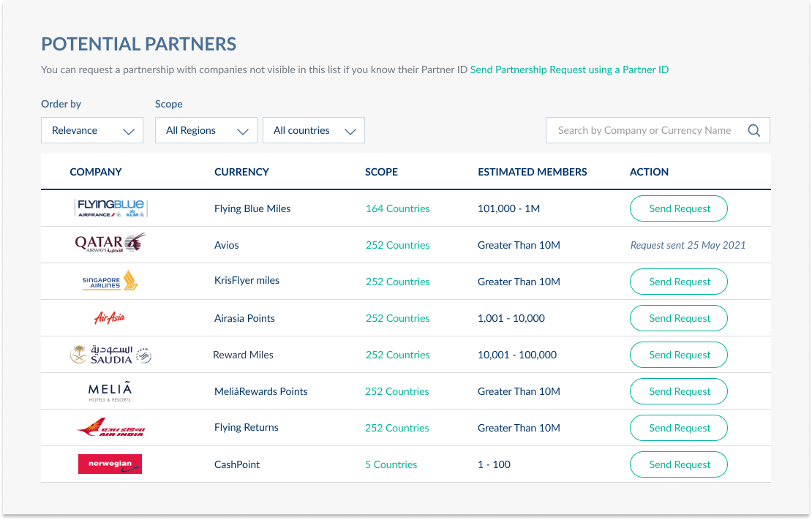
Task: Click the Singapore Airlines logo
Action: pyautogui.click(x=110, y=281)
